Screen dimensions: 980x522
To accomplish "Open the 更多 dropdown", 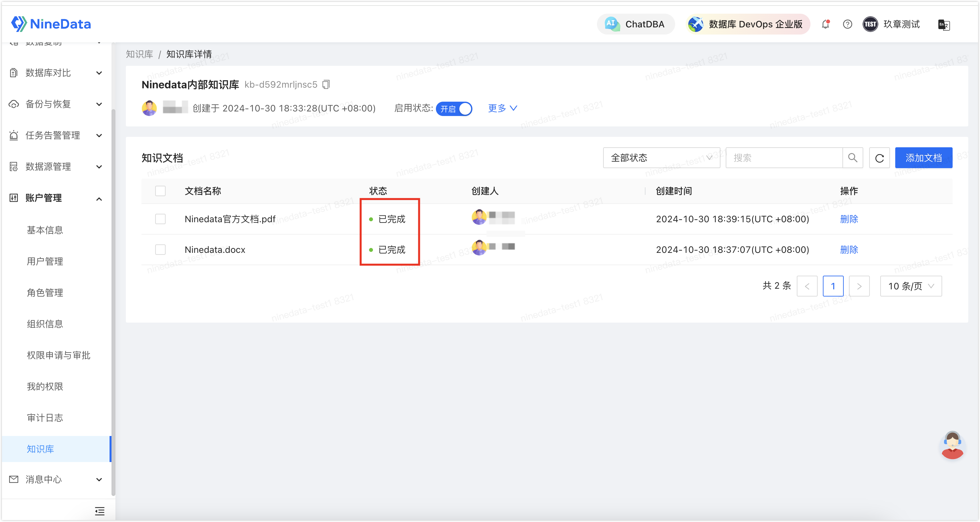I will tap(503, 108).
